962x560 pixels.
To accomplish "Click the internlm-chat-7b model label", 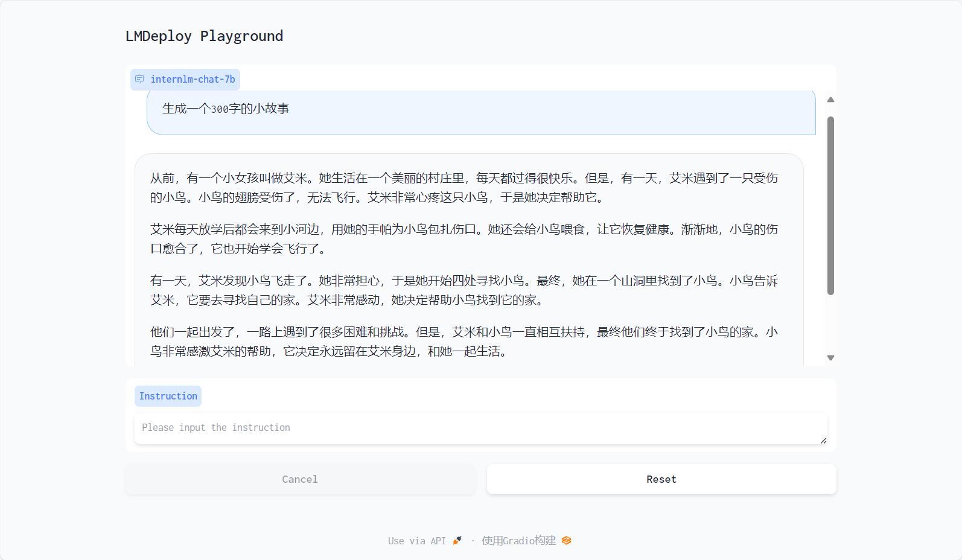I will 193,79.
